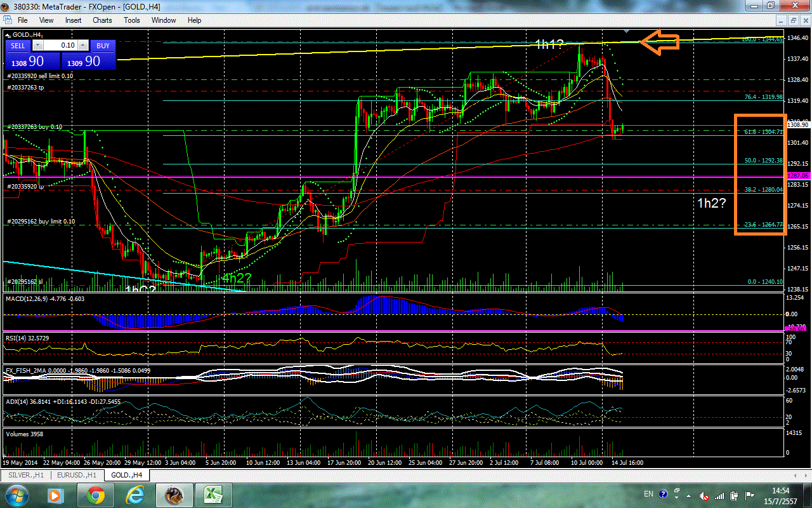Click the Fibonacci 76.4 - 1319.98 level label
Viewport: 812px width, 508px height.
[764, 97]
